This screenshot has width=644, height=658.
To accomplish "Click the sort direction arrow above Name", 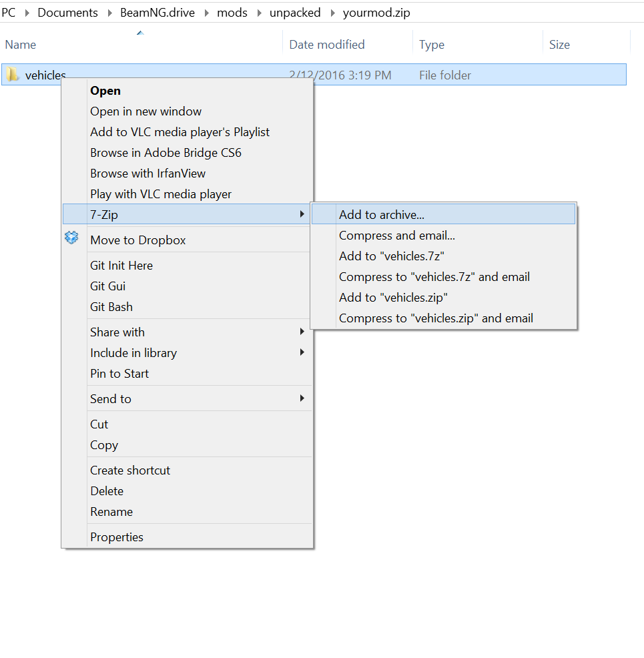I will (x=141, y=33).
